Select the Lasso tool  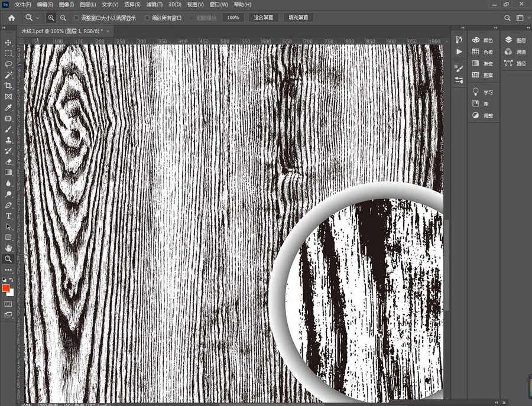[x=8, y=64]
